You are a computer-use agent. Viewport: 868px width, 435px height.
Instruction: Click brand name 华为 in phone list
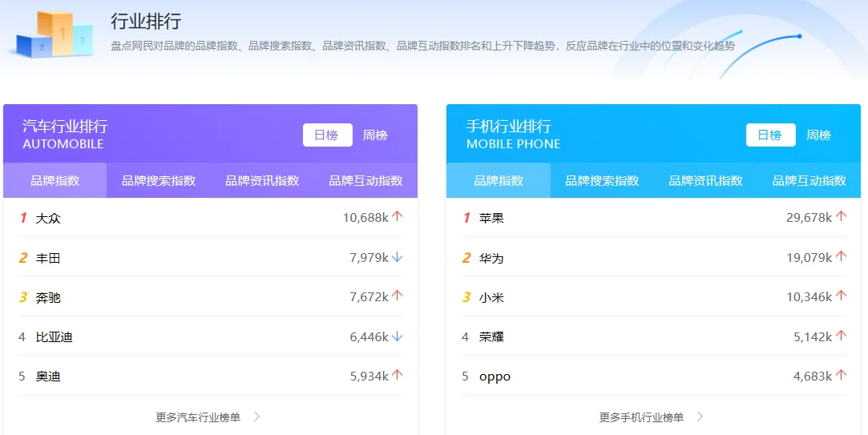click(491, 258)
